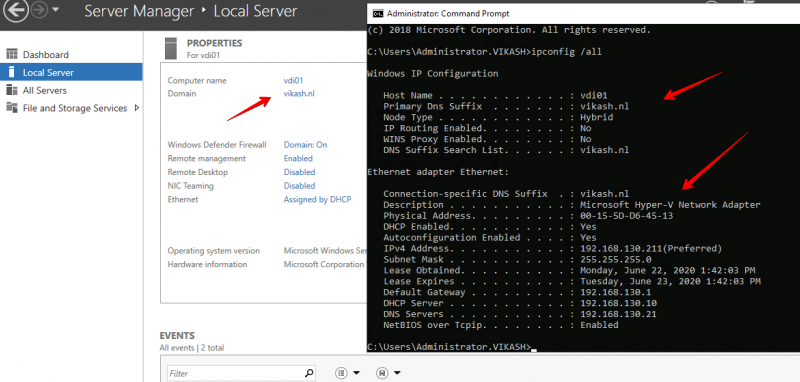Select the Dashboard icon in the sidebar
The image size is (800, 382).
pos(12,55)
